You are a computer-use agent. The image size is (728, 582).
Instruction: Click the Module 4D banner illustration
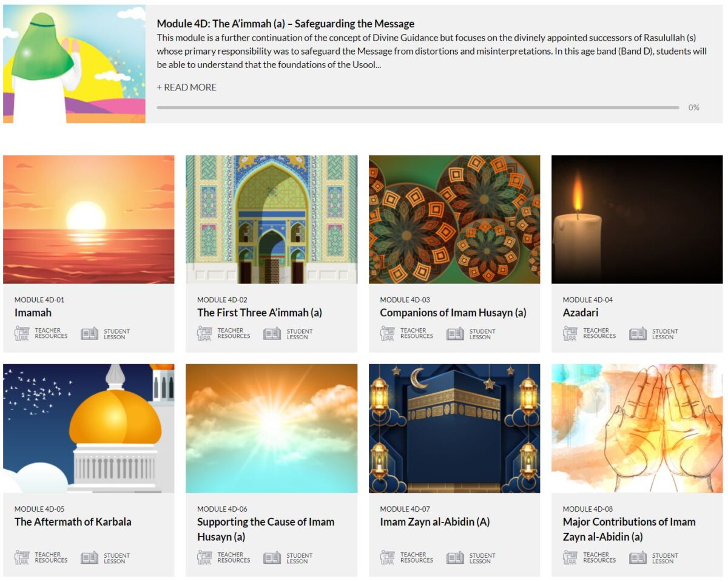[74, 64]
